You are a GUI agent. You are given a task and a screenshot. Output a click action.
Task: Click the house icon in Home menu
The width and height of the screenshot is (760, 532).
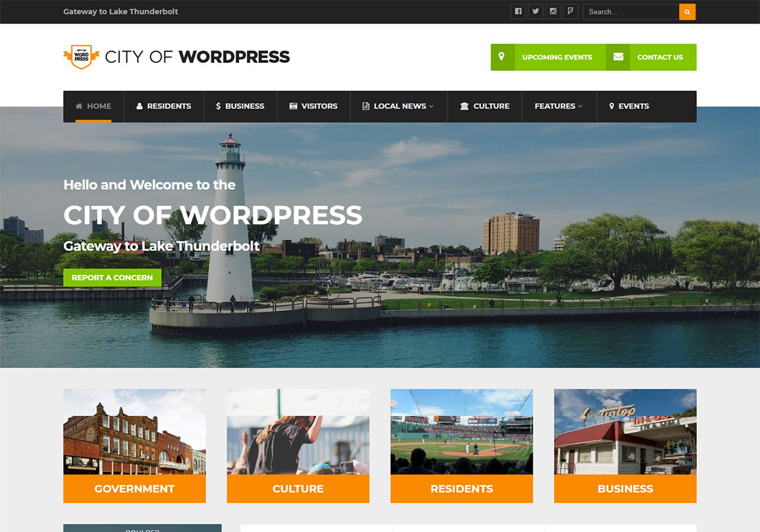point(79,106)
